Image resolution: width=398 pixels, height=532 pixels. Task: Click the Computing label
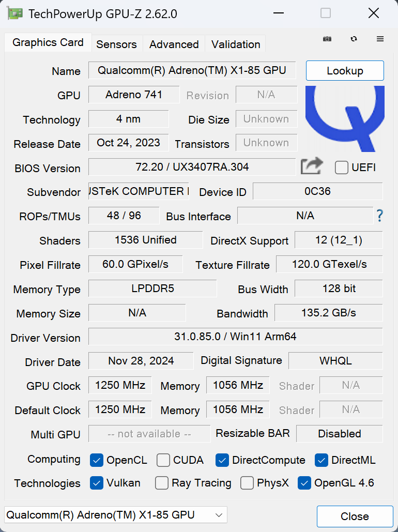coord(54,459)
